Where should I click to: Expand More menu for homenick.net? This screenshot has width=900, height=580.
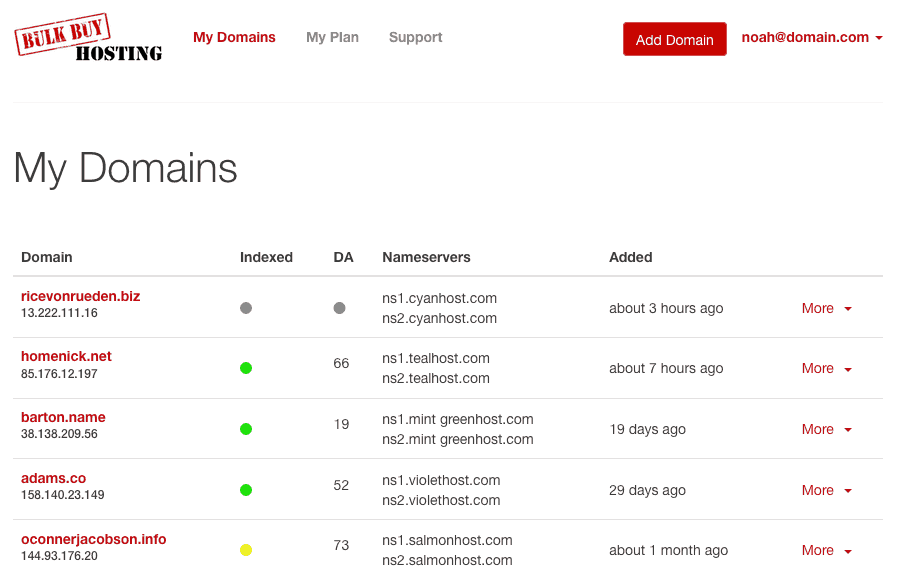[x=827, y=368]
